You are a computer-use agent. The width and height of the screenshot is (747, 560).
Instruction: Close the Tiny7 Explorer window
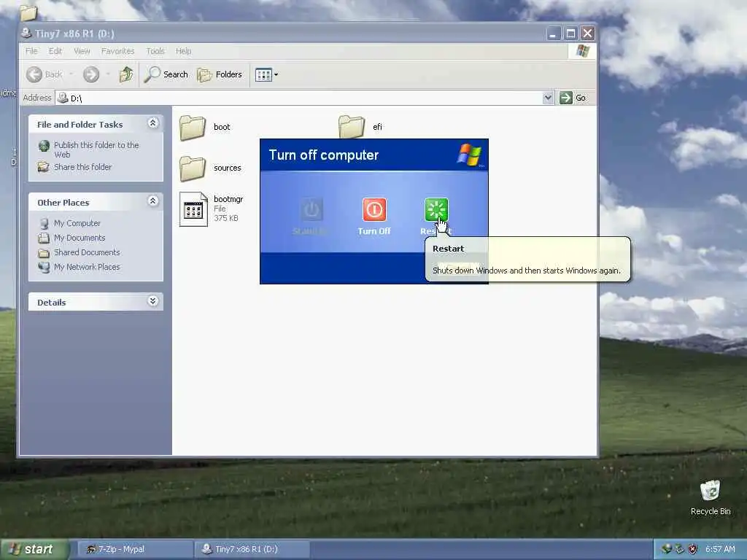(x=587, y=34)
